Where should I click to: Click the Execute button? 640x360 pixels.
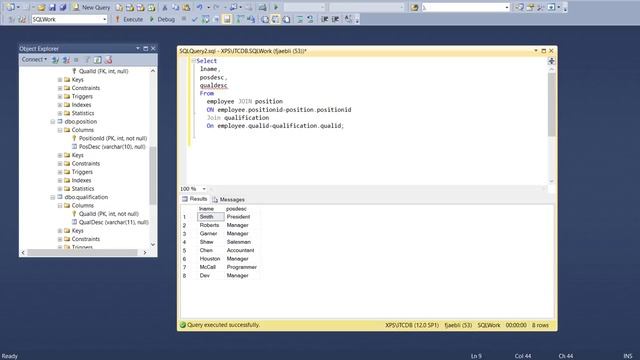(129, 19)
